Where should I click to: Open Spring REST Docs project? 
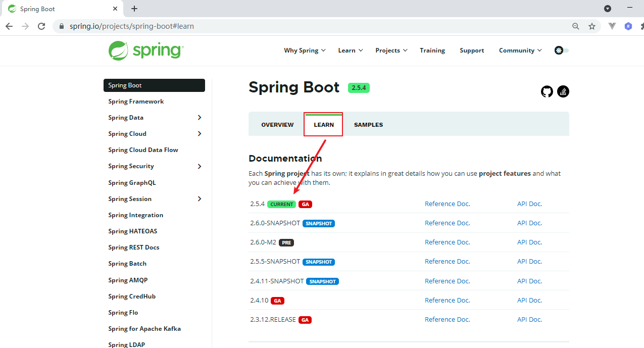tap(133, 247)
